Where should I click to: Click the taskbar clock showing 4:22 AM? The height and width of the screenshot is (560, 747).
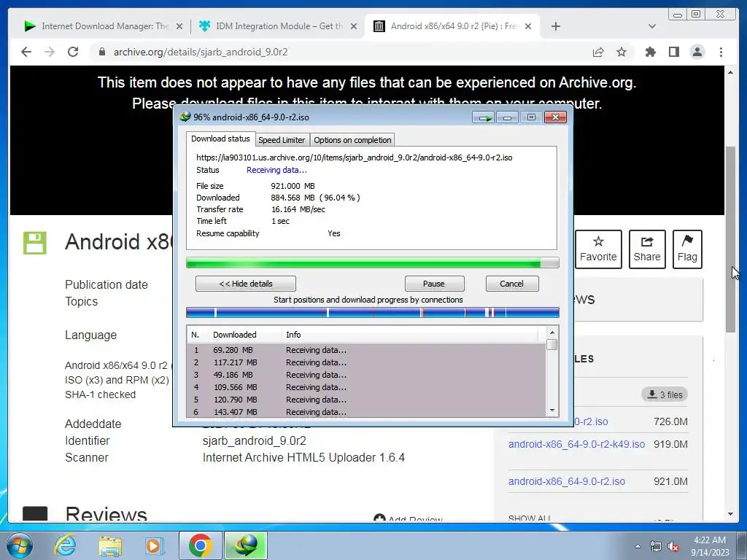[710, 545]
